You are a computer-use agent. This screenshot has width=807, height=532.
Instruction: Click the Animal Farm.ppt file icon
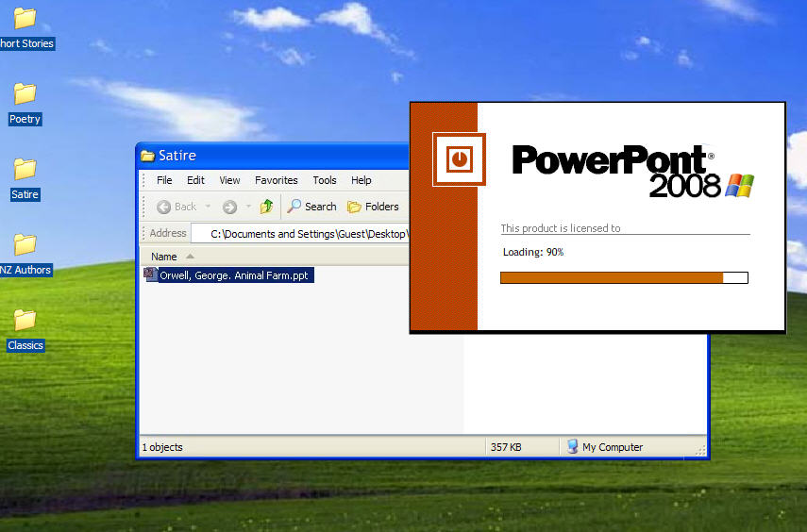coord(151,274)
